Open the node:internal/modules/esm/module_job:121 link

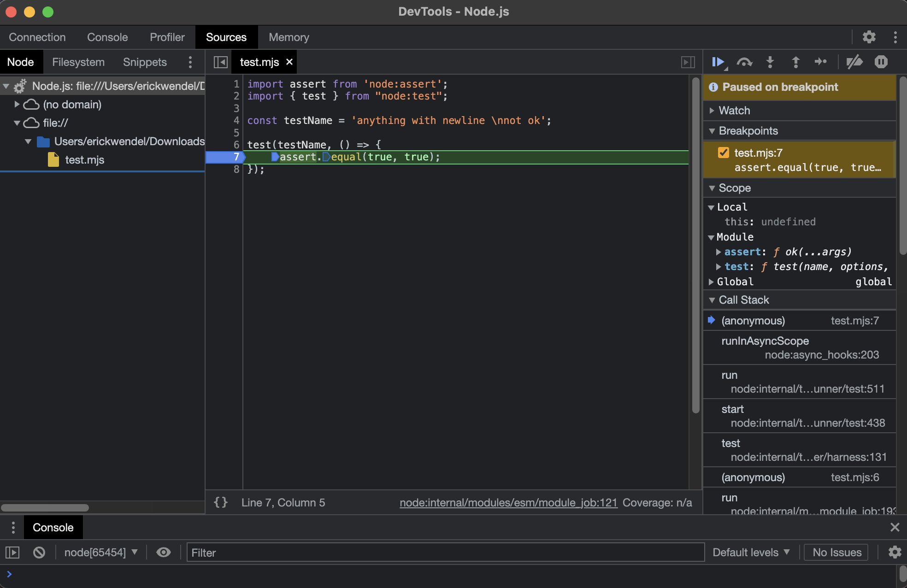(x=508, y=502)
